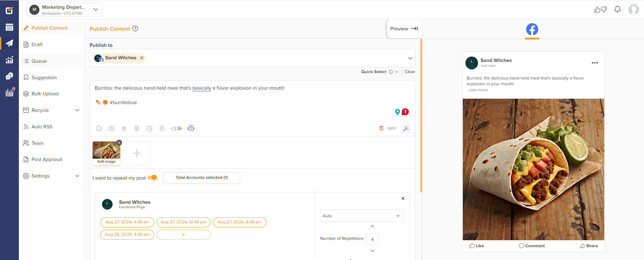Increase number of repetitions

click(372, 226)
